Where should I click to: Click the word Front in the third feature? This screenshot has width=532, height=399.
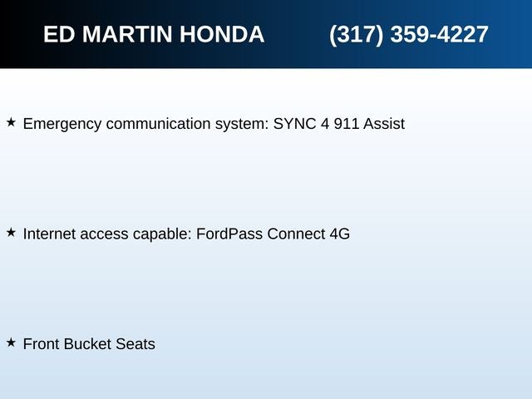[41, 344]
